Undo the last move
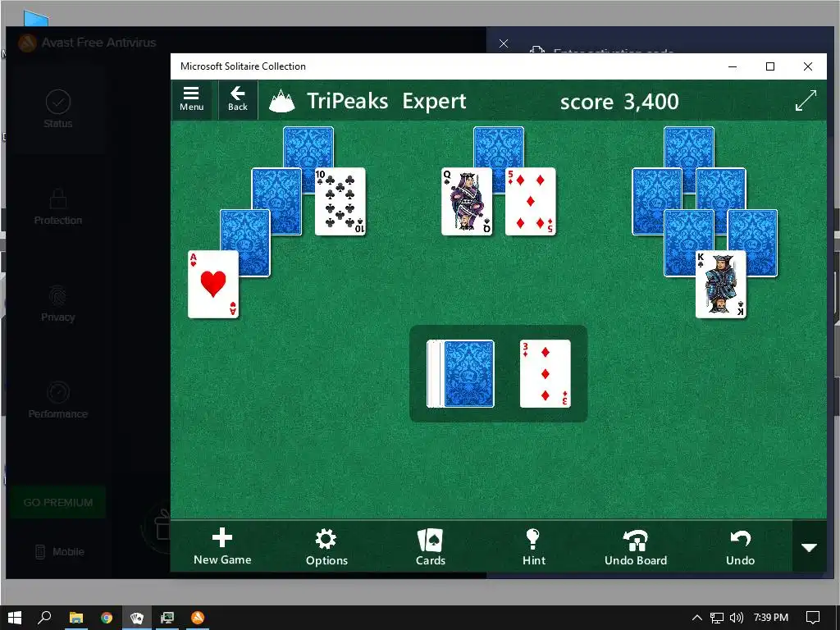 tap(740, 547)
